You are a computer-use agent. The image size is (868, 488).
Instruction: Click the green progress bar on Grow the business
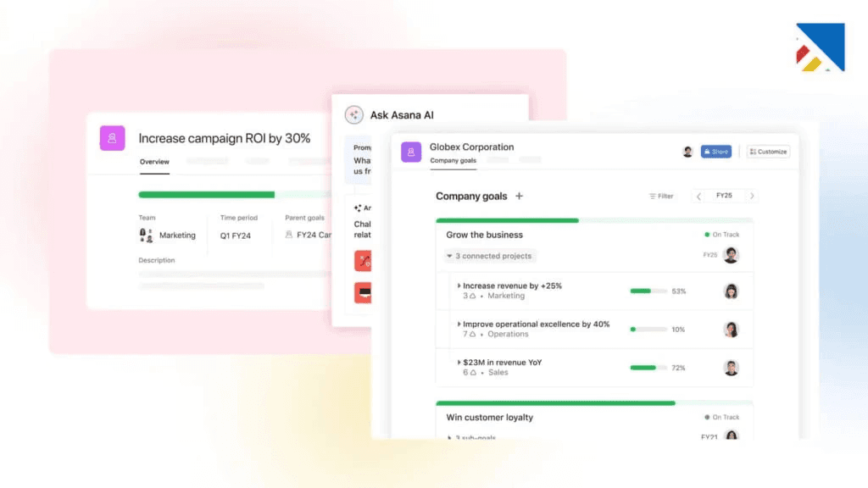506,219
